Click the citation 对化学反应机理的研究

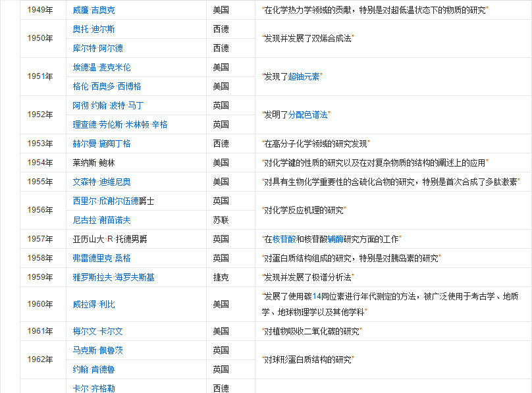(x=304, y=210)
